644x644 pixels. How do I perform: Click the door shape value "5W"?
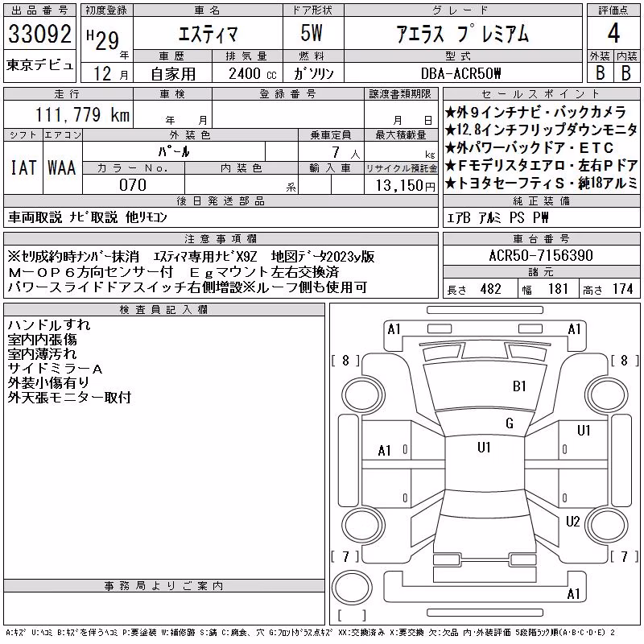(x=312, y=33)
